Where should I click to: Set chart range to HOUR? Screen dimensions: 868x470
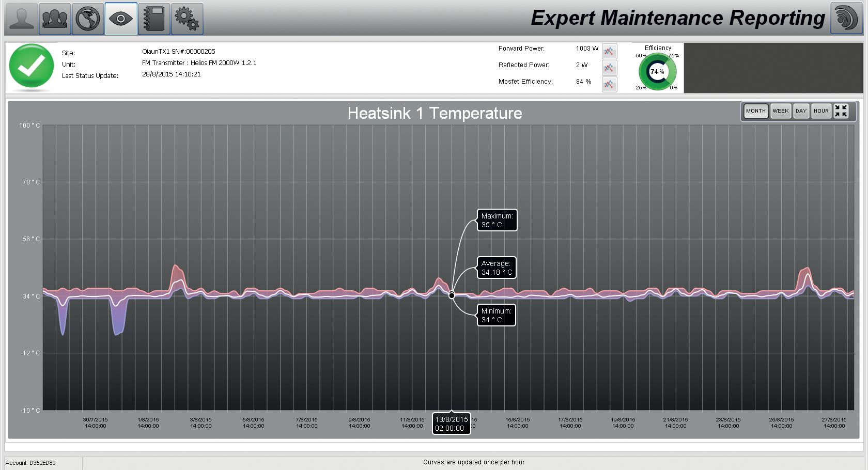tap(821, 111)
